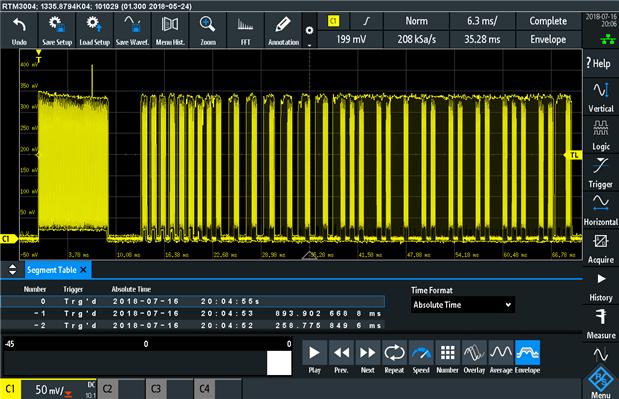Go to next segment
The image size is (619, 399).
click(368, 358)
